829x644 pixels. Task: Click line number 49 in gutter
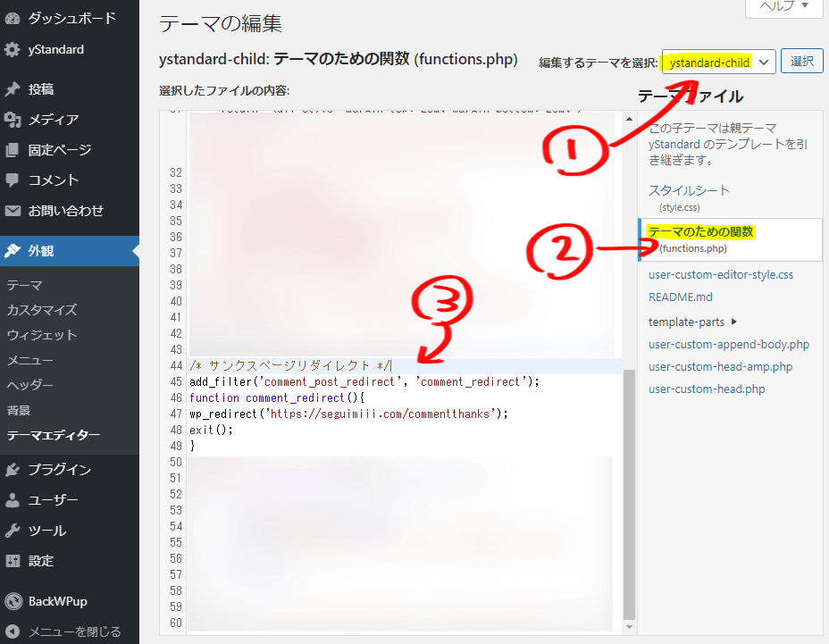(x=176, y=446)
